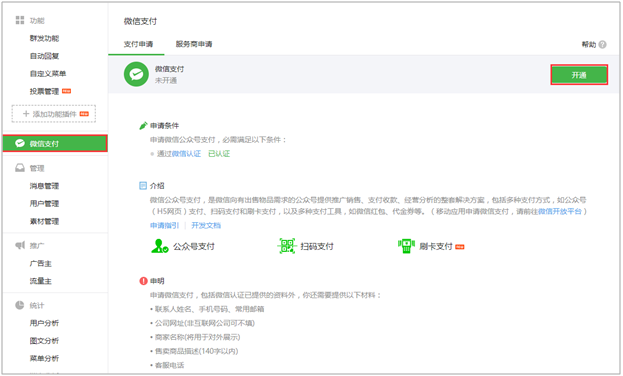623x376 pixels.
Task: Open 消息管理 in the sidebar
Action: pos(44,186)
